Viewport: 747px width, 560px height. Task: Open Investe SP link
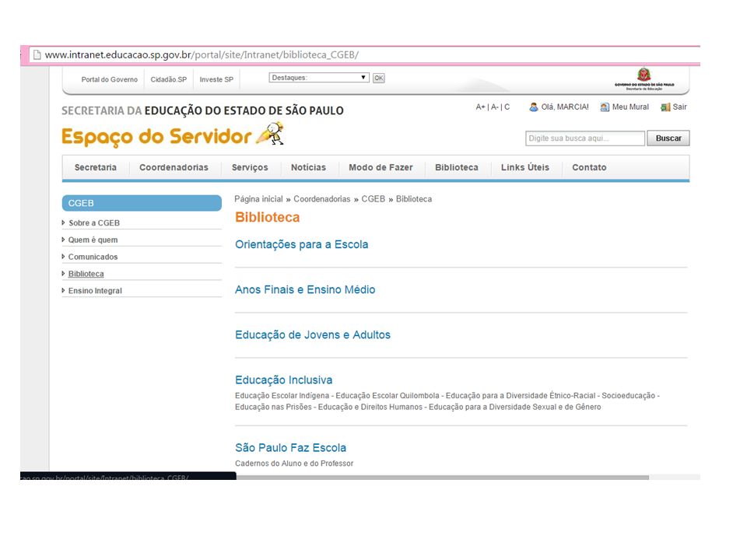tap(216, 79)
